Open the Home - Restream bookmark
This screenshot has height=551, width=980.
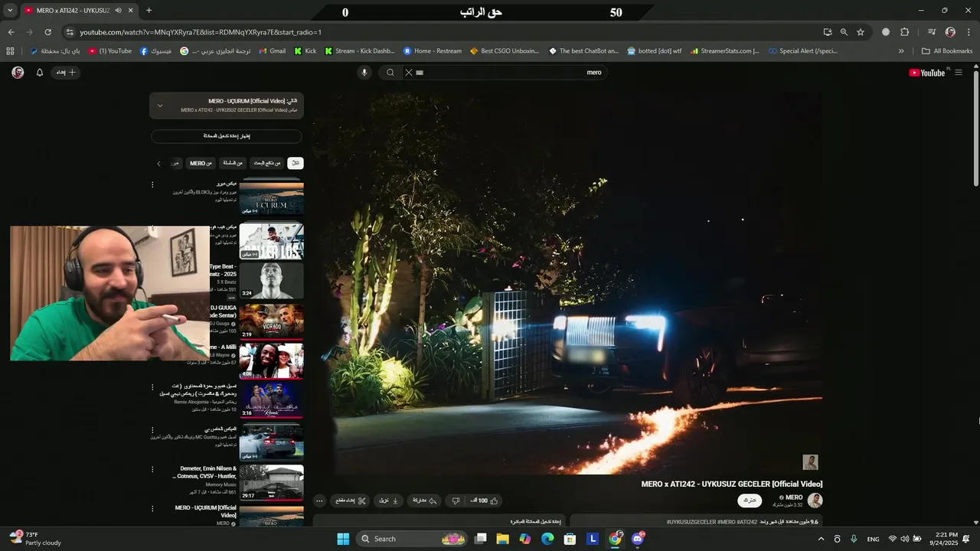click(432, 51)
